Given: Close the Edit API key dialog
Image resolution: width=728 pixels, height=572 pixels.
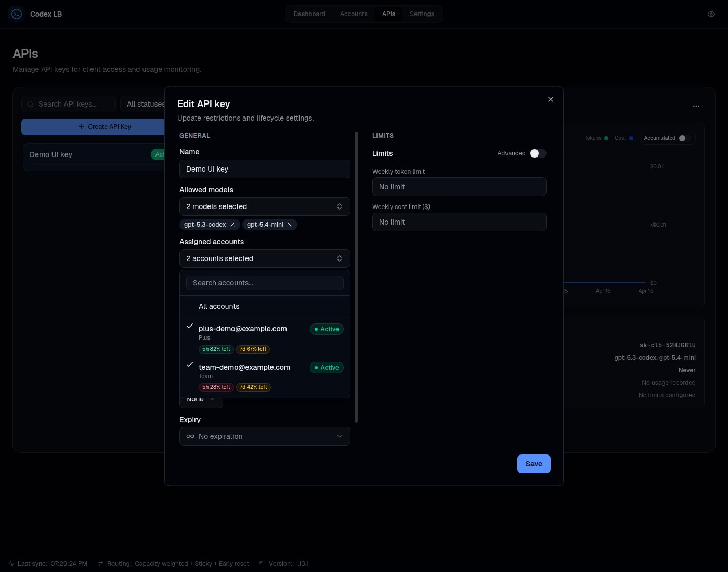Looking at the screenshot, I should coord(551,99).
